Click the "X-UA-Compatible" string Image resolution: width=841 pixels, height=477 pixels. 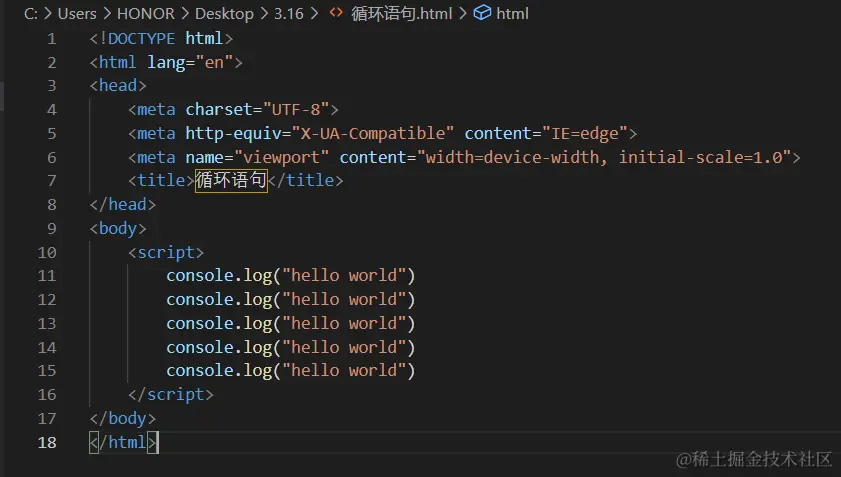coord(373,133)
